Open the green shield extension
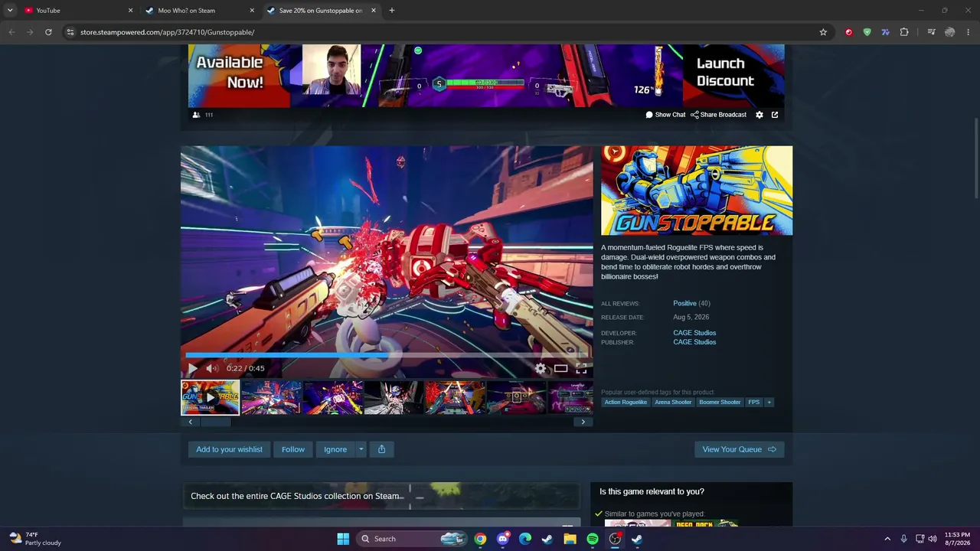980x551 pixels. pos(867,32)
